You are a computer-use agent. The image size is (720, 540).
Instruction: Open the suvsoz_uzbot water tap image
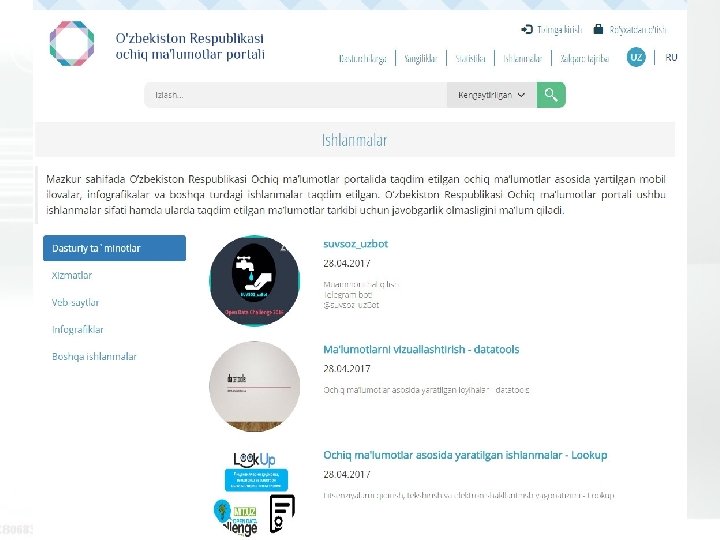[254, 281]
